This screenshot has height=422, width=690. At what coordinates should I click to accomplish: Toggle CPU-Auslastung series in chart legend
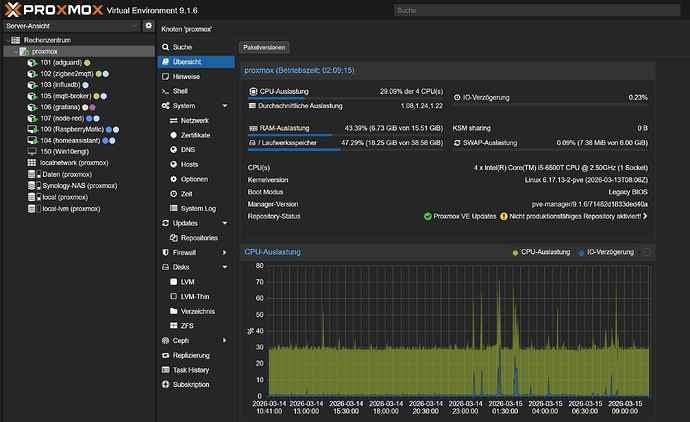(541, 252)
